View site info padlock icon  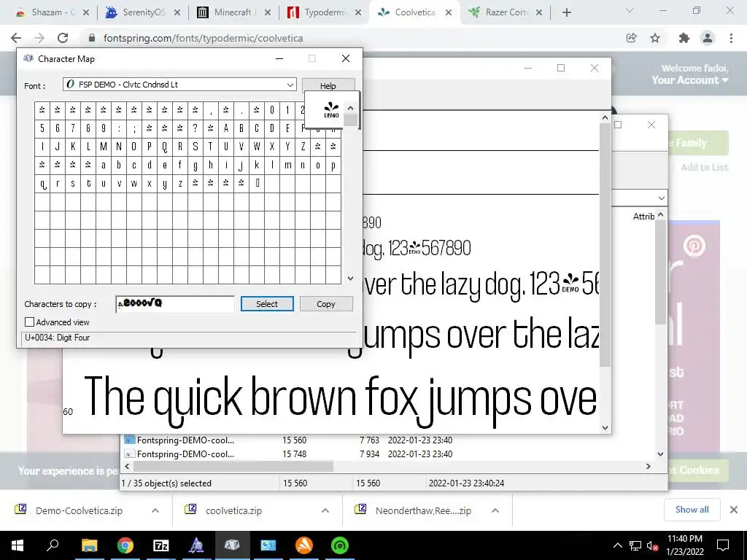tap(92, 38)
